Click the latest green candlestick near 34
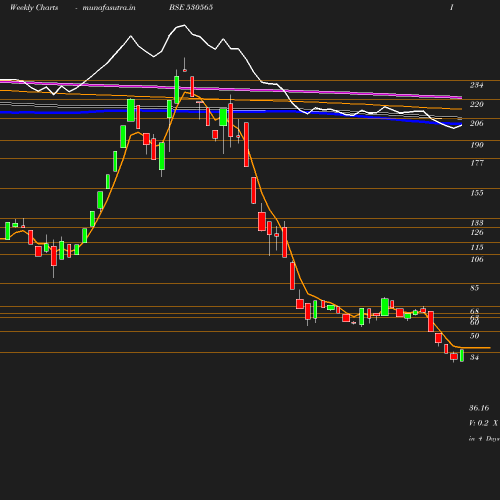Viewport: 500px width, 500px height. tap(462, 355)
